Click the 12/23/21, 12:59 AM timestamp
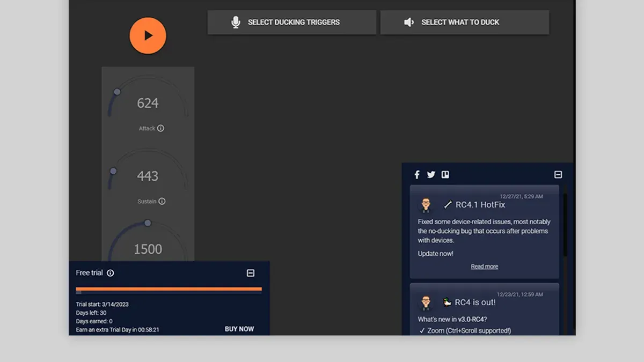The width and height of the screenshot is (644, 362). [x=519, y=294]
